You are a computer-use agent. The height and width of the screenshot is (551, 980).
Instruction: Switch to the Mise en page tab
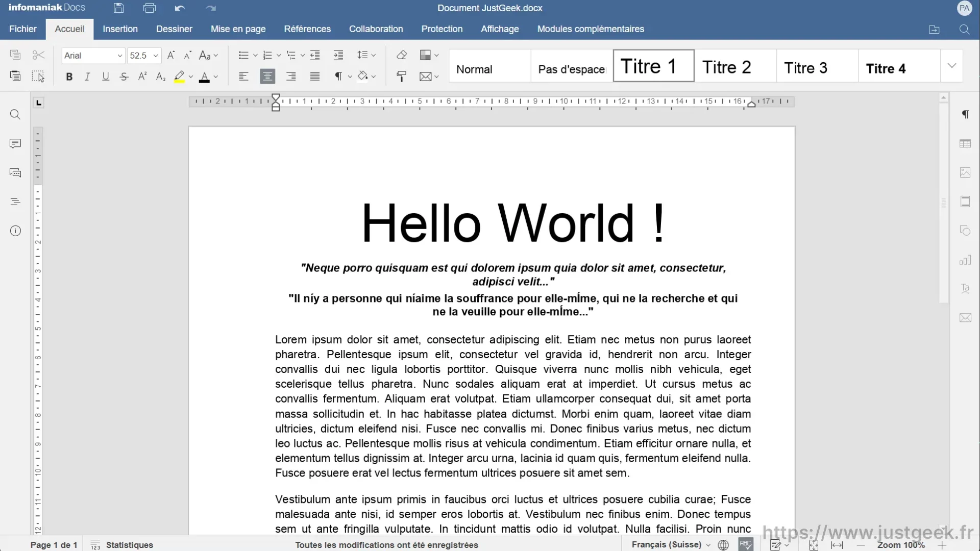pyautogui.click(x=238, y=29)
